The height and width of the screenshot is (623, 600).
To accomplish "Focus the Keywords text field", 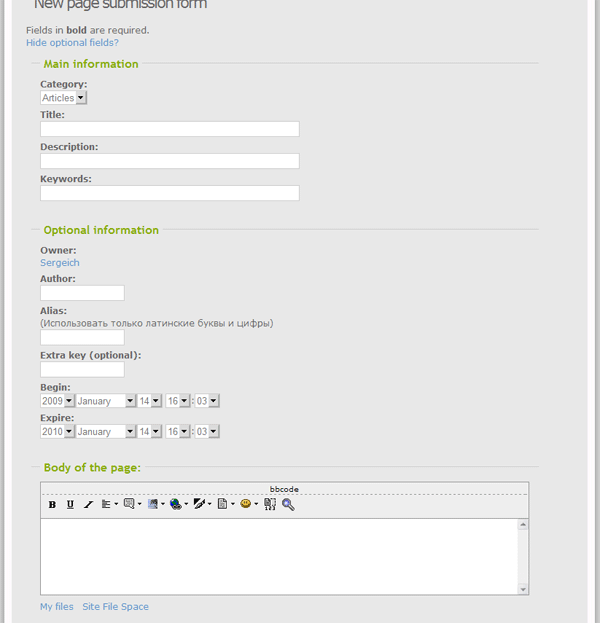I will click(x=169, y=193).
